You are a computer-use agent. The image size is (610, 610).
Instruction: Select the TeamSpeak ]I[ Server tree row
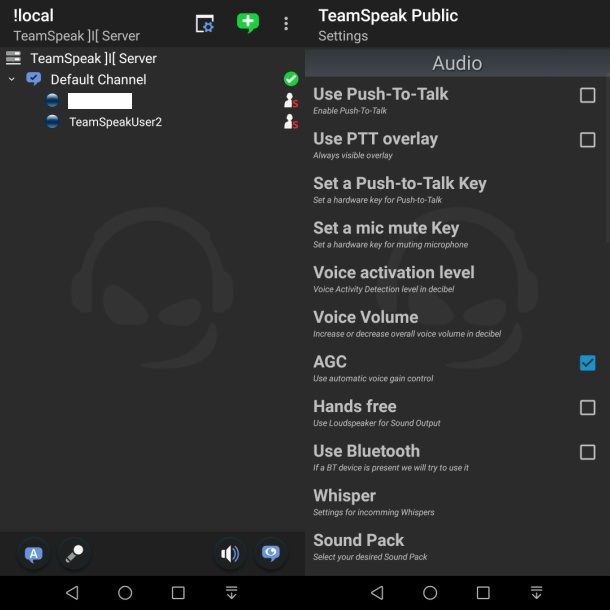(152, 58)
